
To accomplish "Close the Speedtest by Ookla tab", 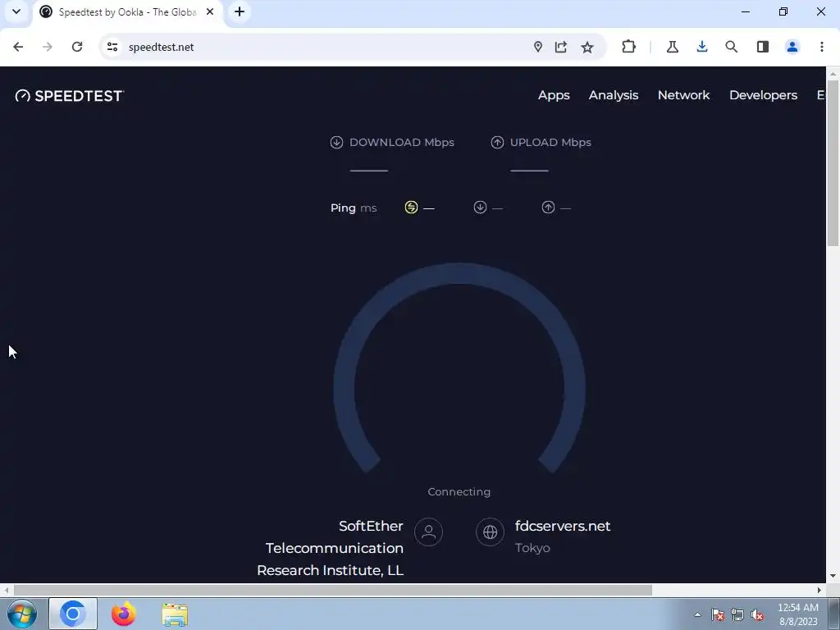I will (x=210, y=11).
